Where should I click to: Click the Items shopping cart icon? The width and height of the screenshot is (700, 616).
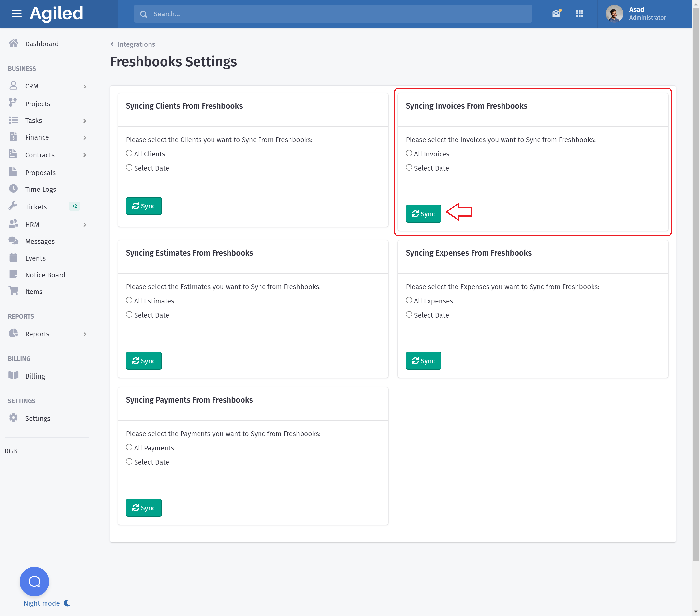pyautogui.click(x=13, y=291)
